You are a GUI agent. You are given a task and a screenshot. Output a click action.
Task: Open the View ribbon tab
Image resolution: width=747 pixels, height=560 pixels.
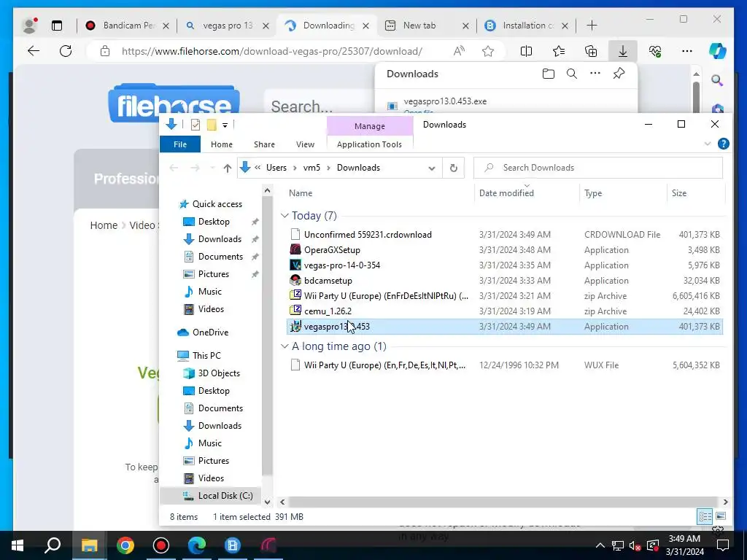click(305, 144)
